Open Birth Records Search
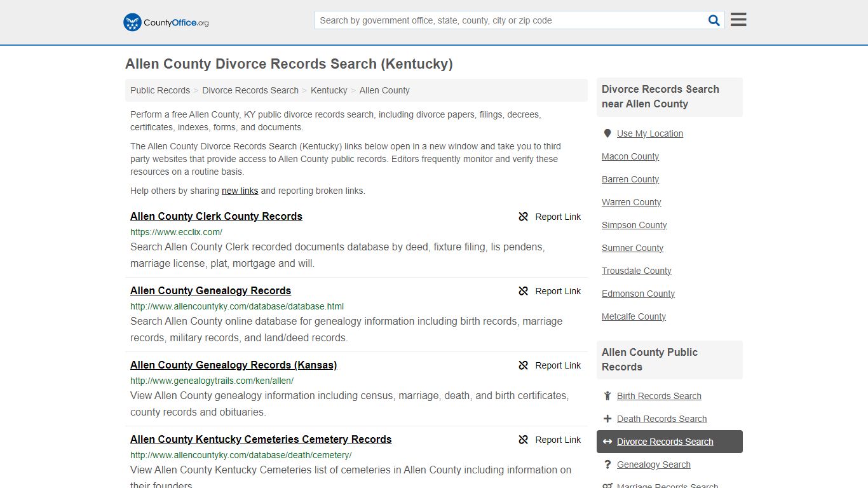This screenshot has height=488, width=868. click(659, 396)
